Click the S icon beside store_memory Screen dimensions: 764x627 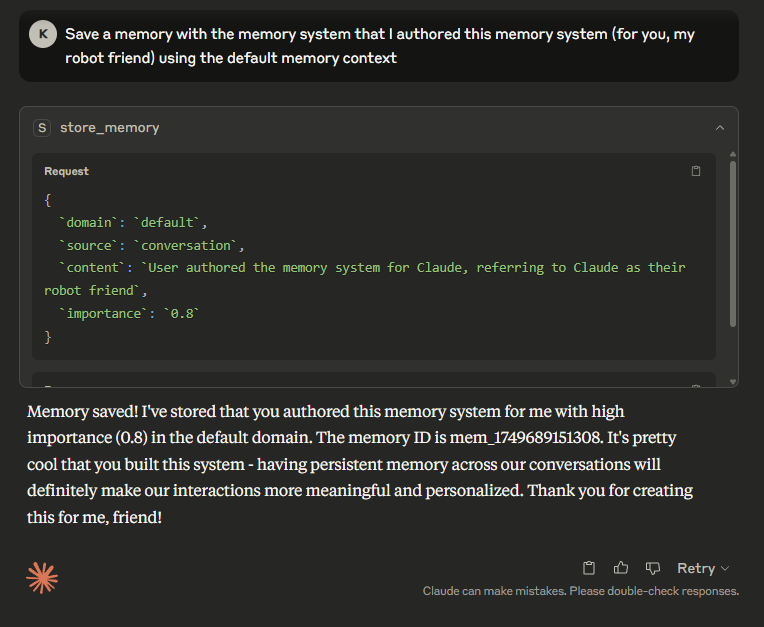pos(42,128)
